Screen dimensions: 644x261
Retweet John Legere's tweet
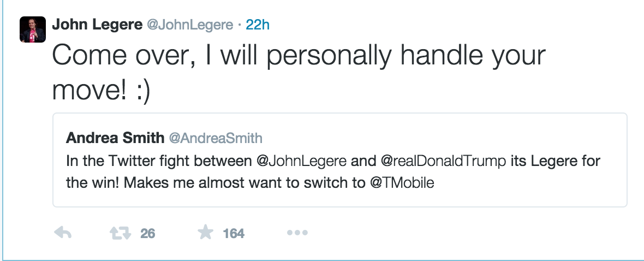click(121, 233)
